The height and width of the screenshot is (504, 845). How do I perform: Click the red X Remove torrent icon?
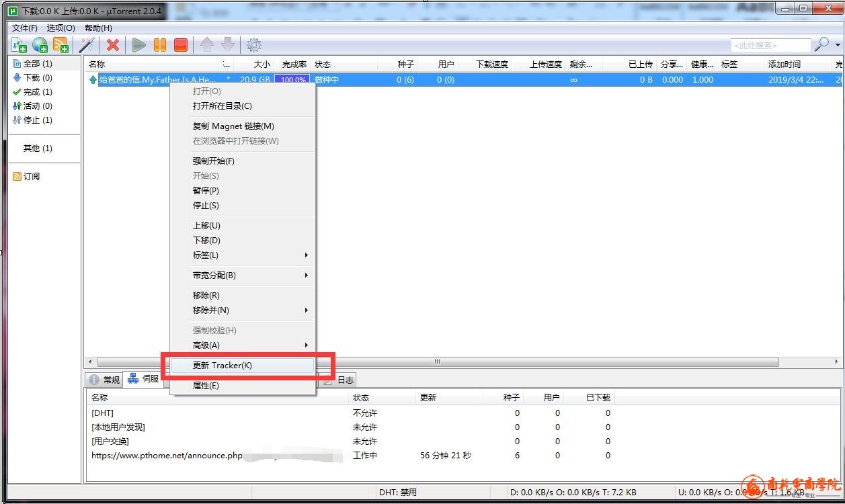tap(113, 45)
